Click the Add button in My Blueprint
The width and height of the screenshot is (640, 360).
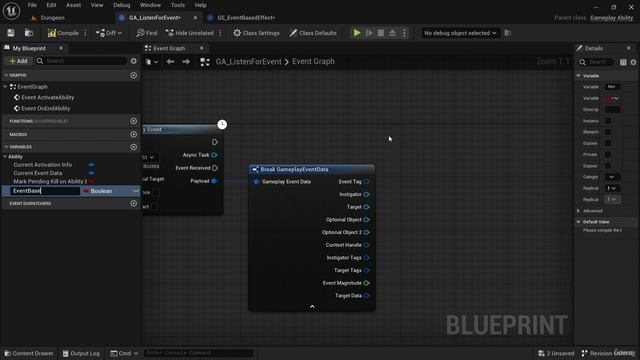(18, 61)
